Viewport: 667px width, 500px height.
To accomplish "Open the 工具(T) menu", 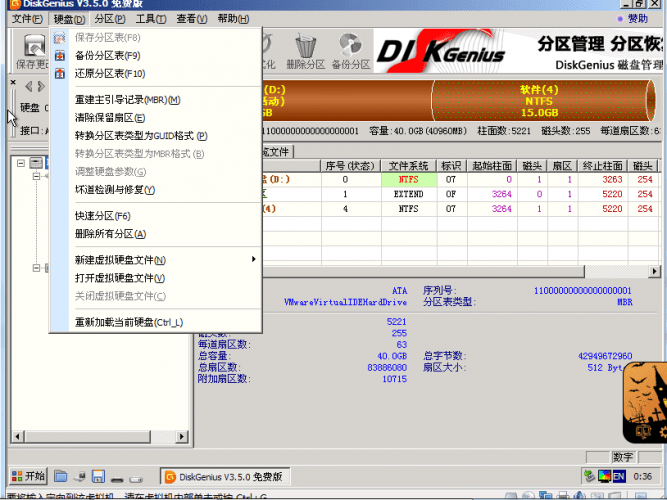I will (x=151, y=19).
